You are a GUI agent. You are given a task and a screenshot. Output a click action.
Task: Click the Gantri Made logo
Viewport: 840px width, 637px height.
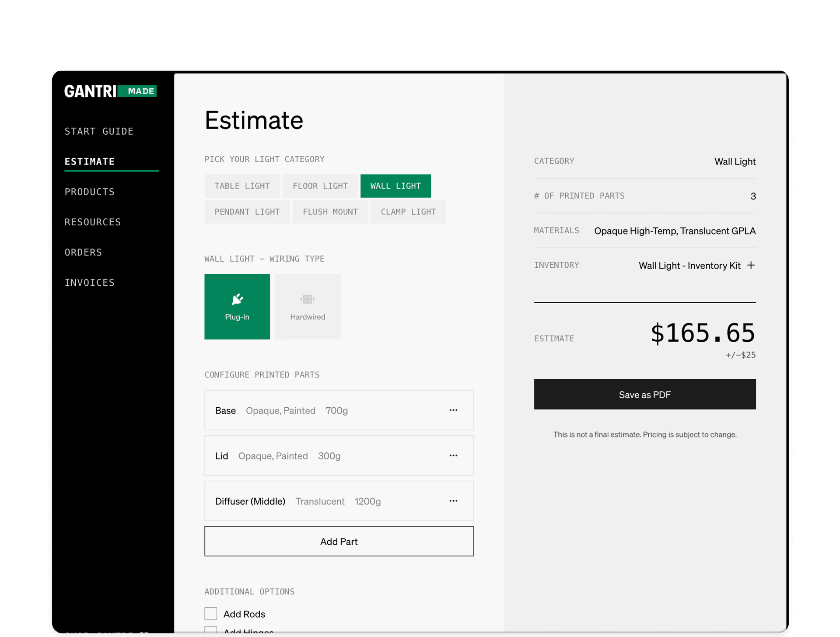click(110, 91)
